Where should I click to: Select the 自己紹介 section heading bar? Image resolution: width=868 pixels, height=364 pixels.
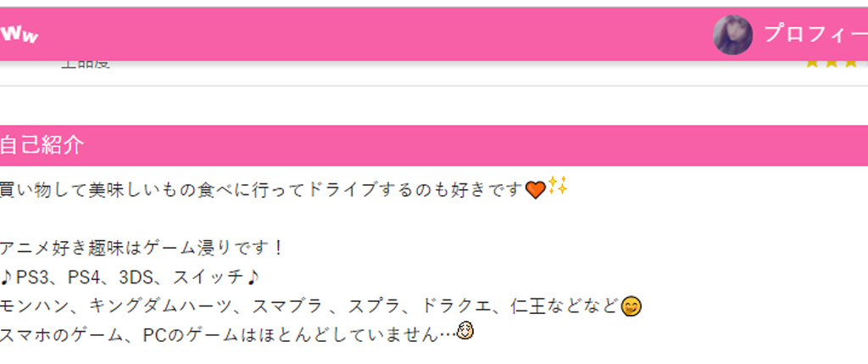coord(434,145)
